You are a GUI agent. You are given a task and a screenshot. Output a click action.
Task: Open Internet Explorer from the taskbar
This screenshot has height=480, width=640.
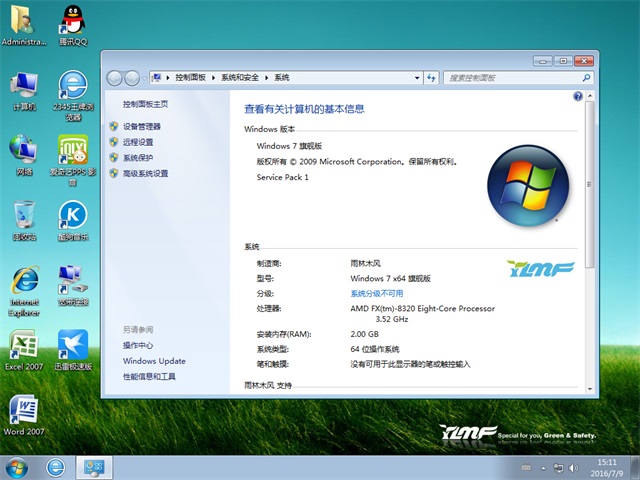point(56,468)
